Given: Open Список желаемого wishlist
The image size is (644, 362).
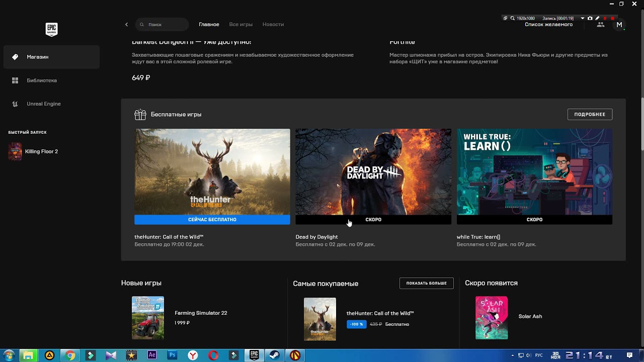Looking at the screenshot, I should pos(548,25).
